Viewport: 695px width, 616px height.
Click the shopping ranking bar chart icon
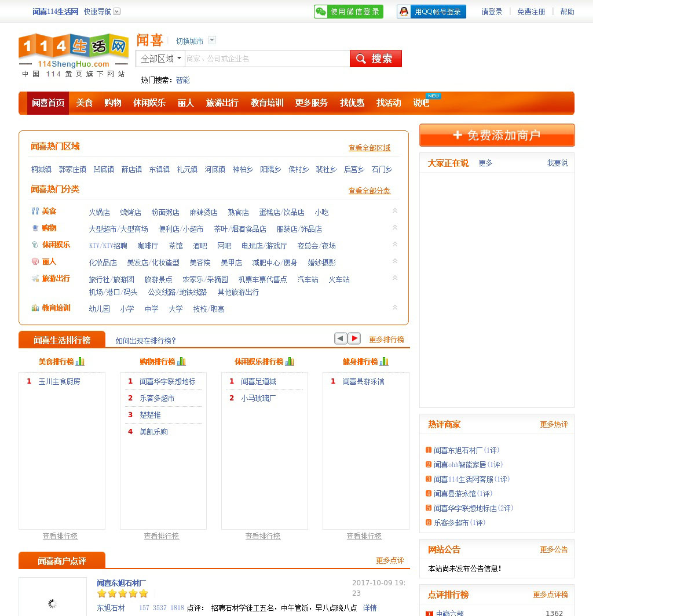181,362
